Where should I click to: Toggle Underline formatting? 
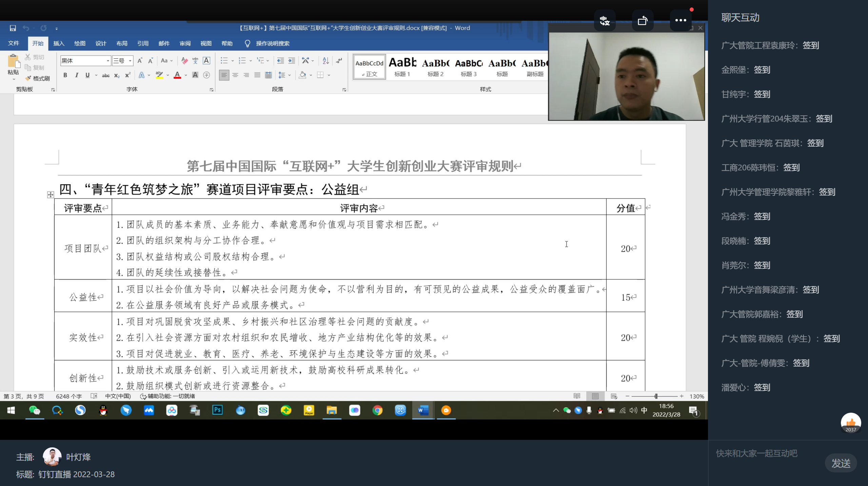(x=87, y=75)
